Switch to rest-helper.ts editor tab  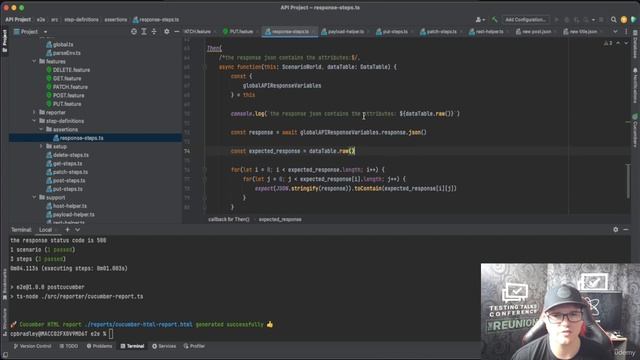tap(488, 31)
